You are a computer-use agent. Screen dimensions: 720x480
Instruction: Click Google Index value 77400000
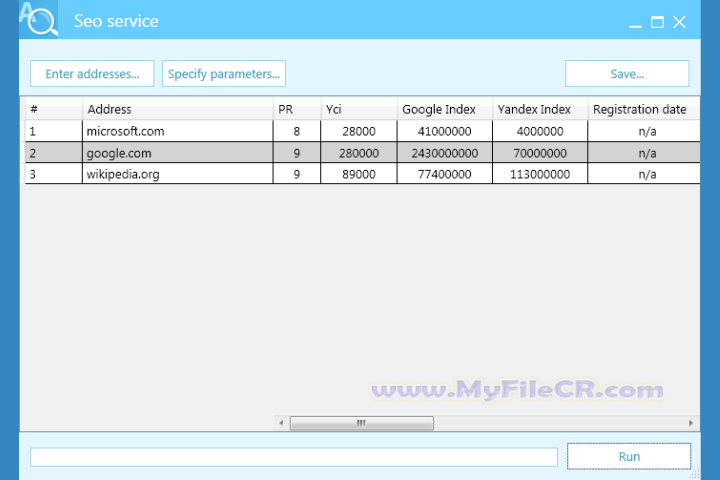pos(444,174)
